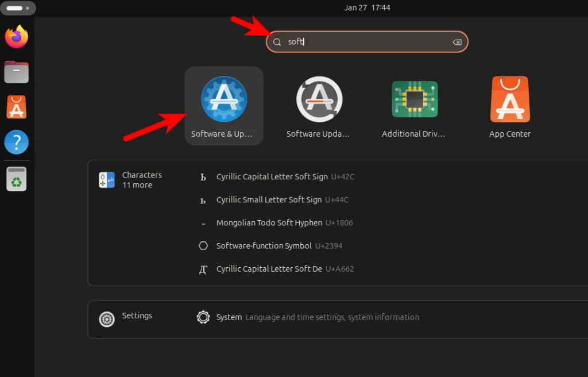The height and width of the screenshot is (377, 588).
Task: Click the capital Soft Sign glyph
Action: [203, 177]
